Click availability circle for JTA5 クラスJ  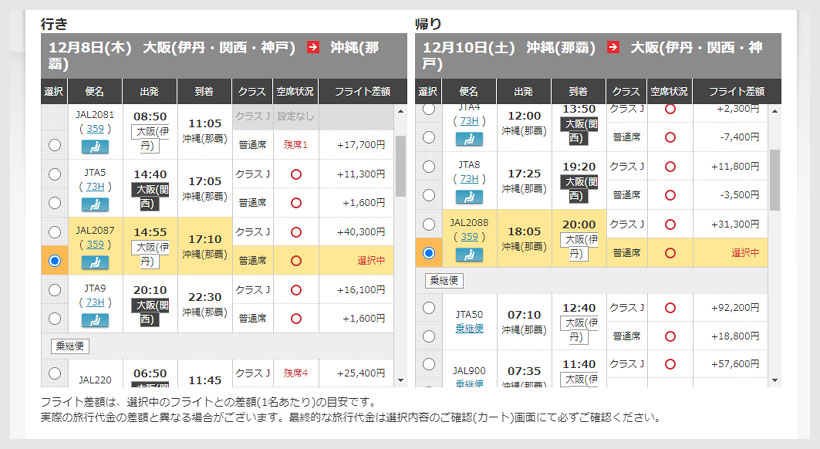[296, 174]
